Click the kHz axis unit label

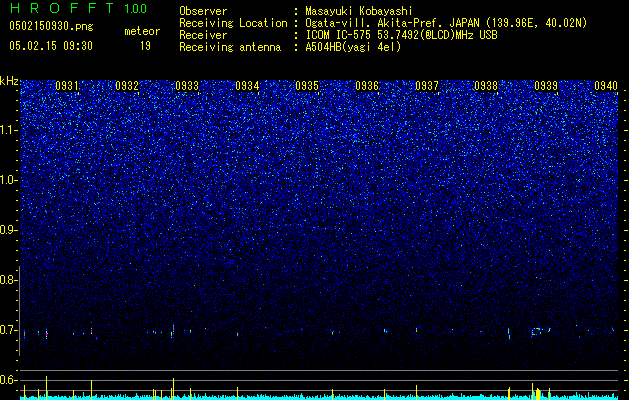tap(9, 81)
